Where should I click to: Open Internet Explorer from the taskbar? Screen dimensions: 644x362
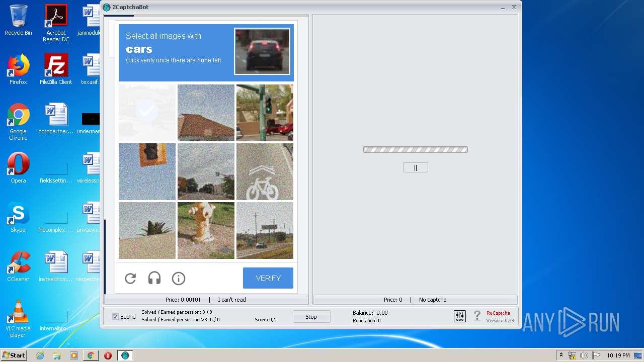tap(40, 355)
